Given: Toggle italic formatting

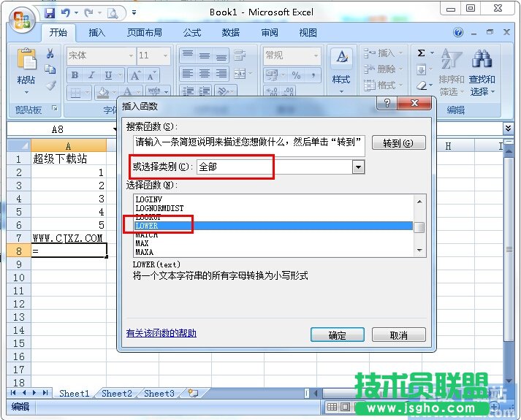Looking at the screenshot, I should (92, 75).
